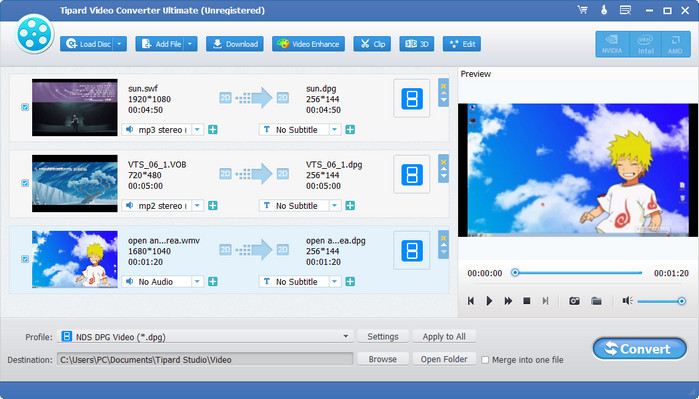Click the Browse button
The height and width of the screenshot is (399, 699).
pyautogui.click(x=383, y=359)
